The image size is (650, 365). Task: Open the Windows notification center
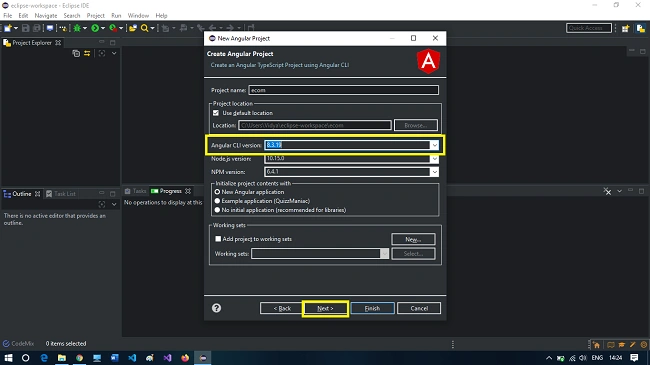point(634,358)
